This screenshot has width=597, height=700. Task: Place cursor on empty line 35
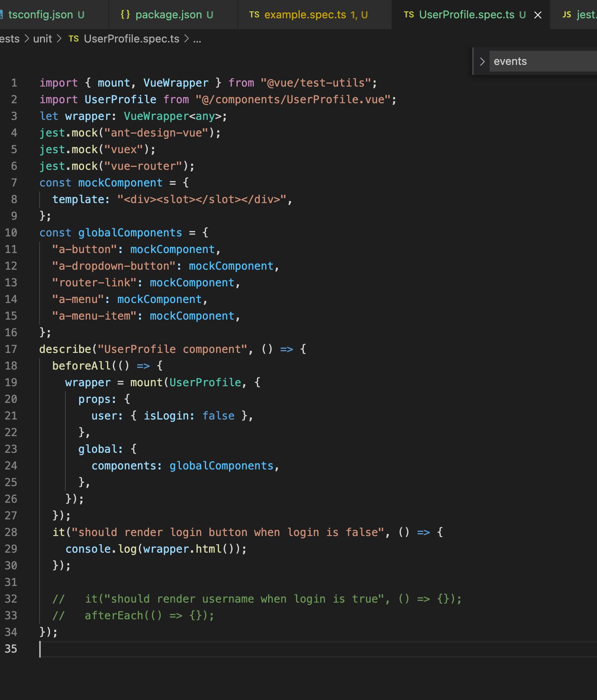coord(318,649)
